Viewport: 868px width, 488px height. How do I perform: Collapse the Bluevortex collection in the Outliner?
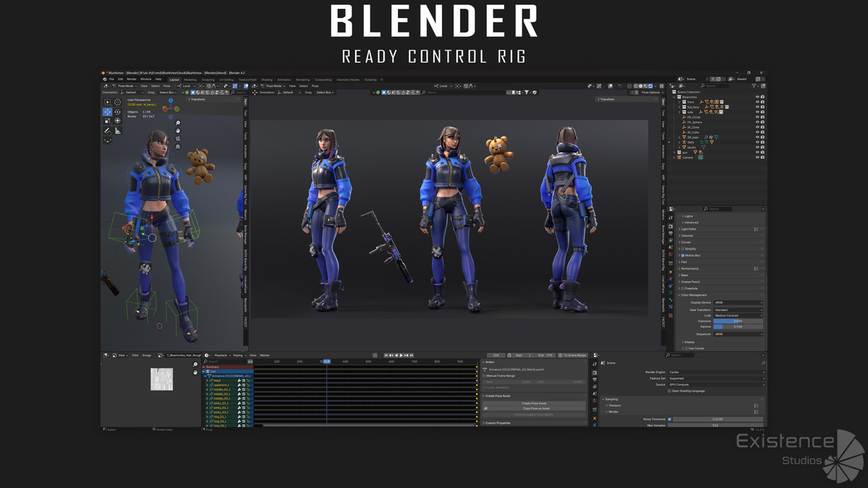[673, 97]
